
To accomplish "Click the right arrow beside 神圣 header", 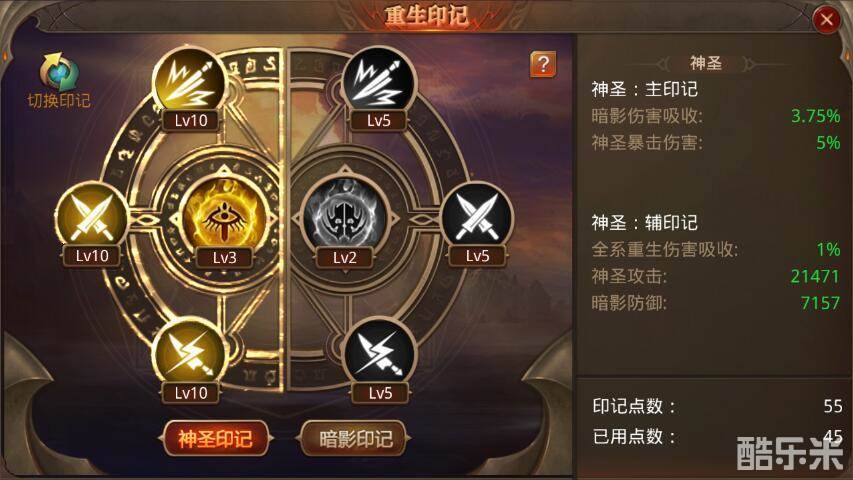I will pos(749,64).
